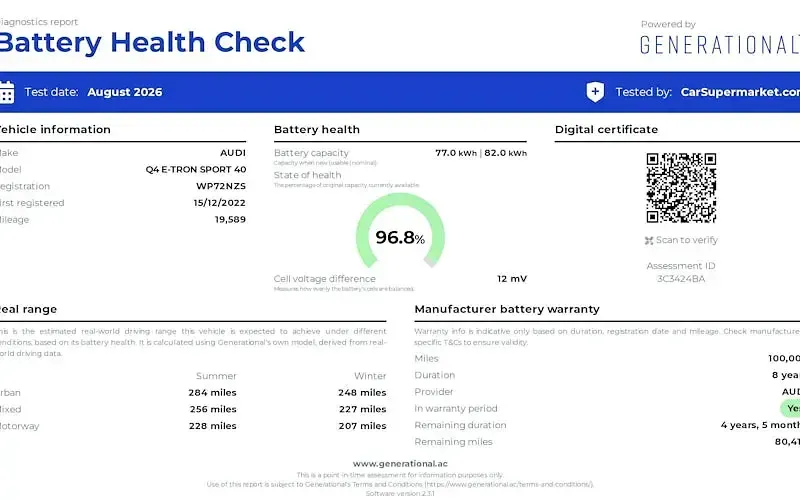Click the QR code under Digital certificate
Viewport: 800px width, 500px height.
pos(681,188)
